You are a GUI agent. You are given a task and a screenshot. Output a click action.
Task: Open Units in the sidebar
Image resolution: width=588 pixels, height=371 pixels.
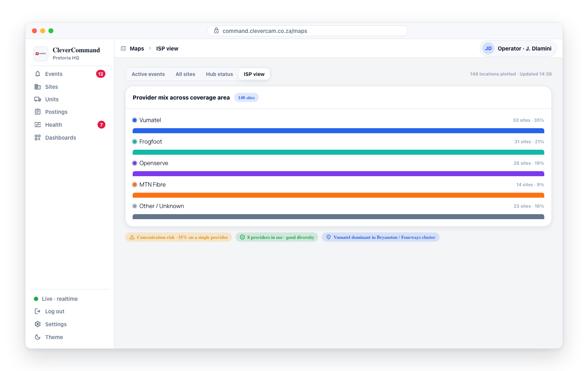[x=70, y=99]
